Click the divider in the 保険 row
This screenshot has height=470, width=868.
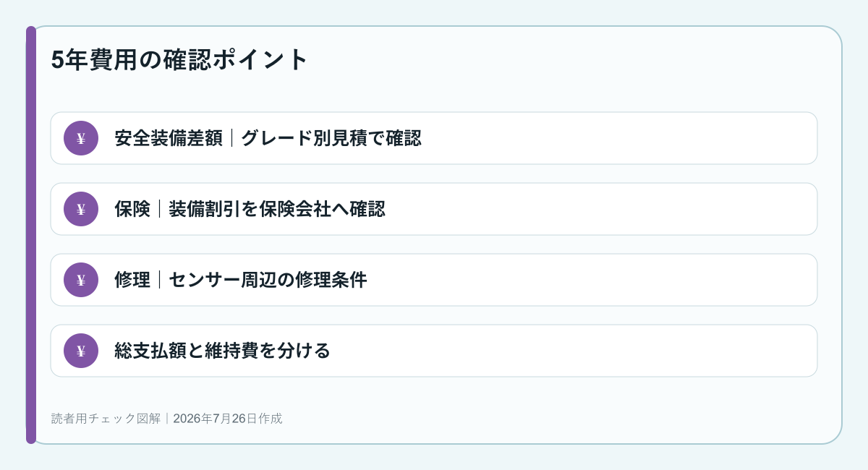pos(159,209)
